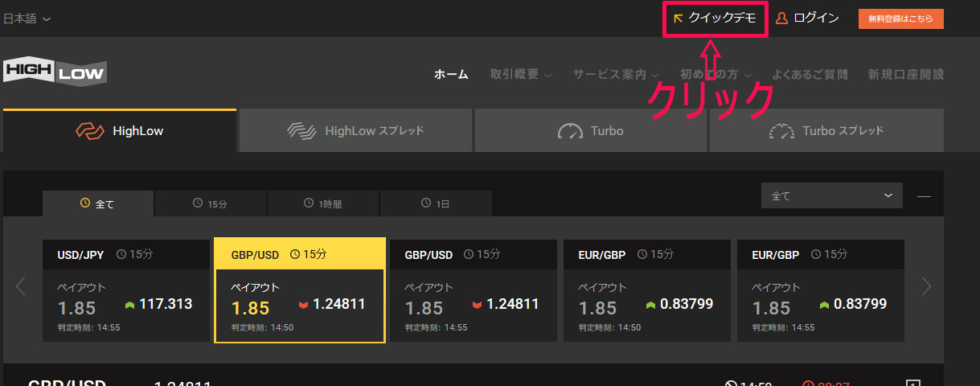This screenshot has height=386, width=980.
Task: Select the USD/JPY 15分 asset card
Action: click(x=126, y=290)
